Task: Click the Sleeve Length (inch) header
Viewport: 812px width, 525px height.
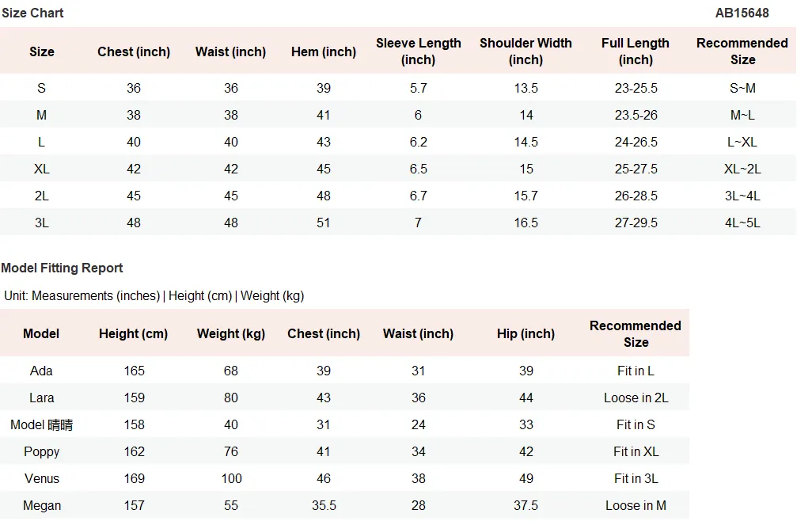Action: pos(419,51)
